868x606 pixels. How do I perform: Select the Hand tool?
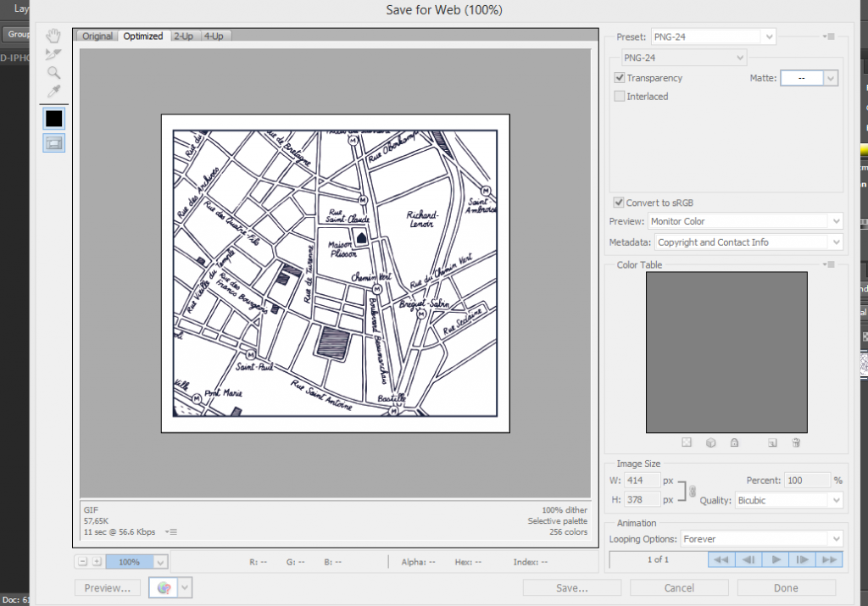[x=53, y=36]
